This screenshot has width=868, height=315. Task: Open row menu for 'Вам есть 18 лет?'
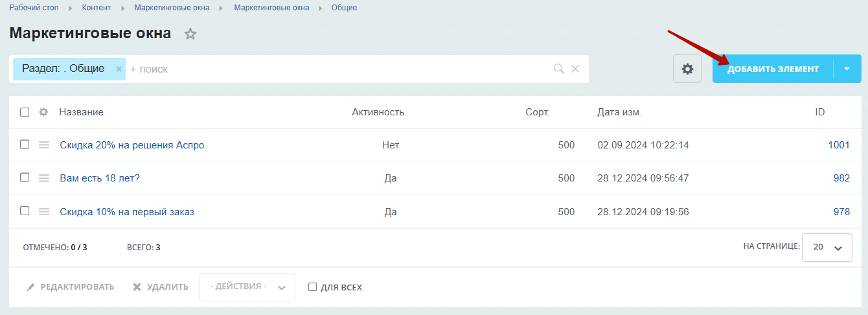point(44,178)
